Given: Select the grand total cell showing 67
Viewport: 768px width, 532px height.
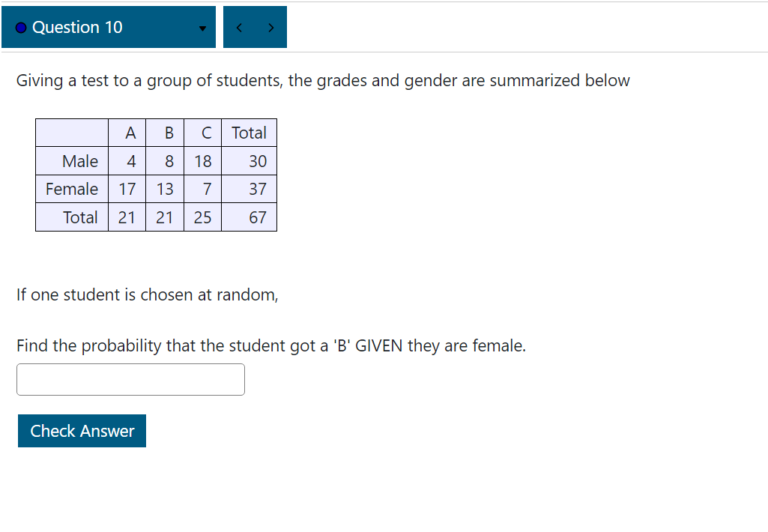Looking at the screenshot, I should click(260, 217).
